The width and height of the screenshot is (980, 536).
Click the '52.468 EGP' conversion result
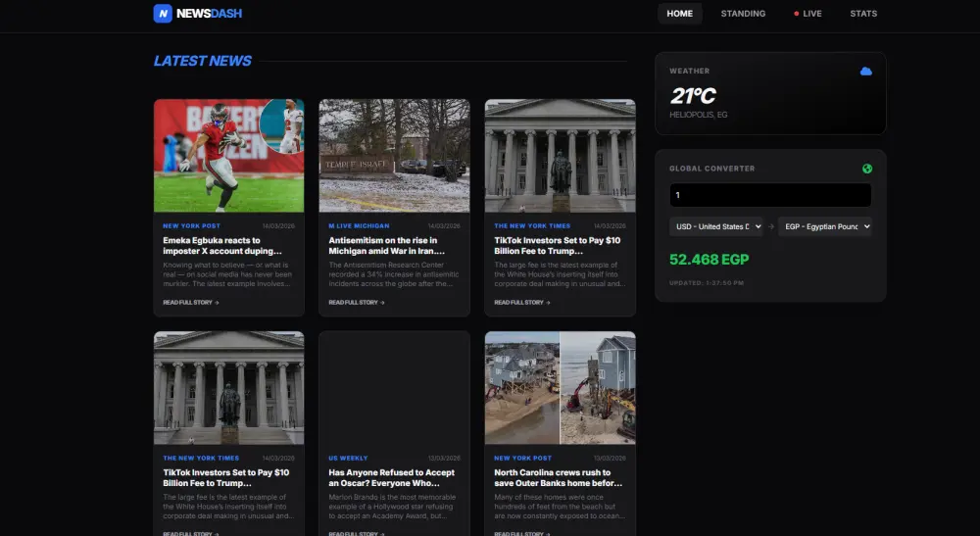click(709, 260)
